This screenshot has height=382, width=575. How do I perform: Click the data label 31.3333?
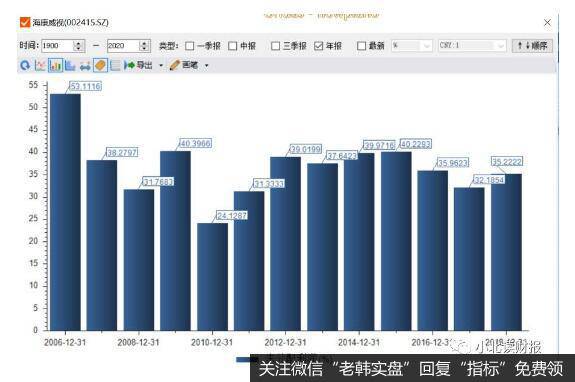point(269,183)
